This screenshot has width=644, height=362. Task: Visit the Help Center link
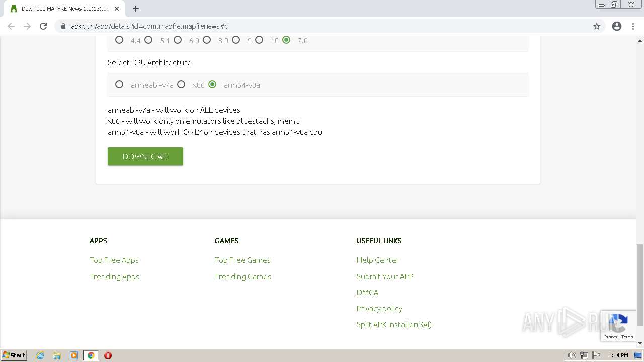(378, 260)
